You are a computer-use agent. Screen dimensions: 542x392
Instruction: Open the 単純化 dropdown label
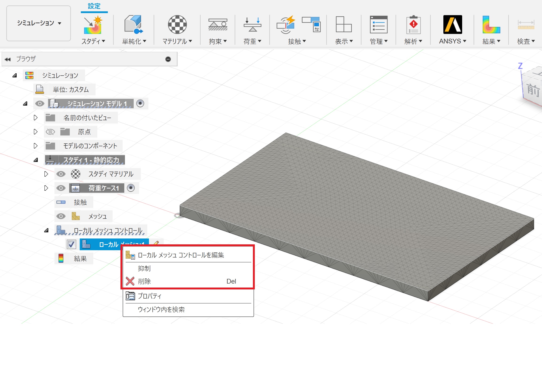[134, 41]
